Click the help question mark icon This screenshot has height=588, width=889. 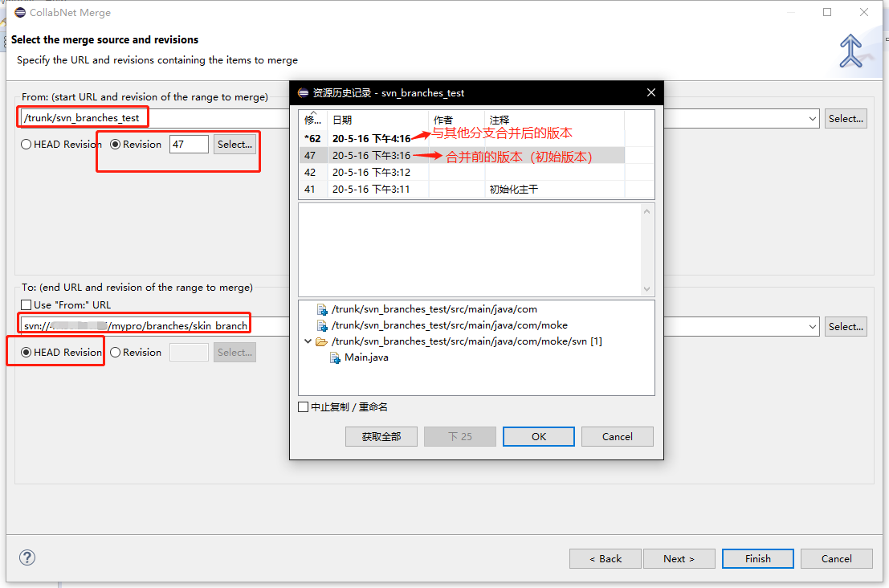coord(27,557)
